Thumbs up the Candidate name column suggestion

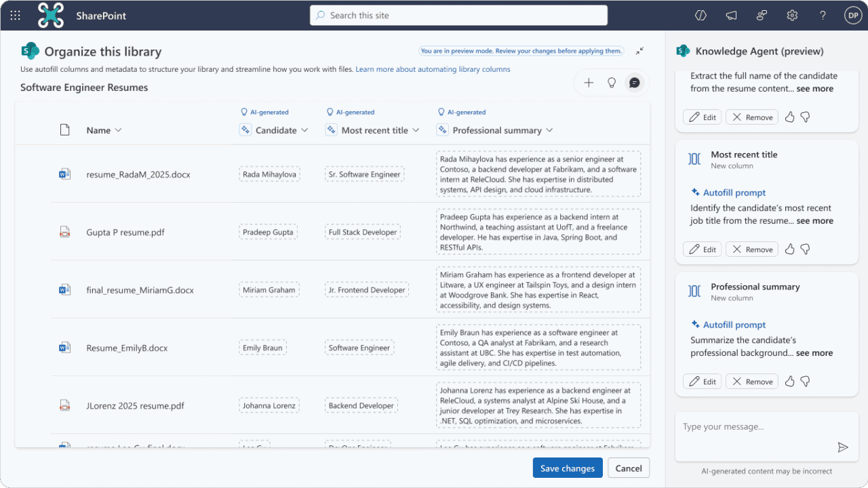point(789,117)
